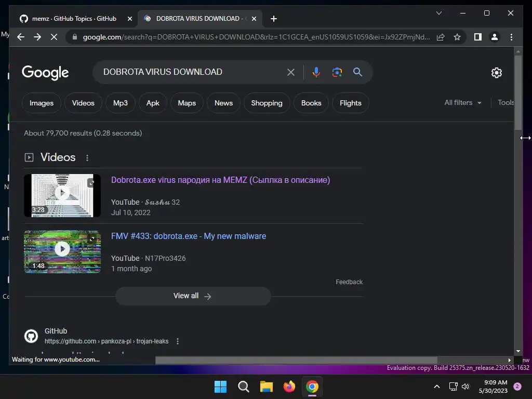Filter results by Flights

tap(351, 103)
